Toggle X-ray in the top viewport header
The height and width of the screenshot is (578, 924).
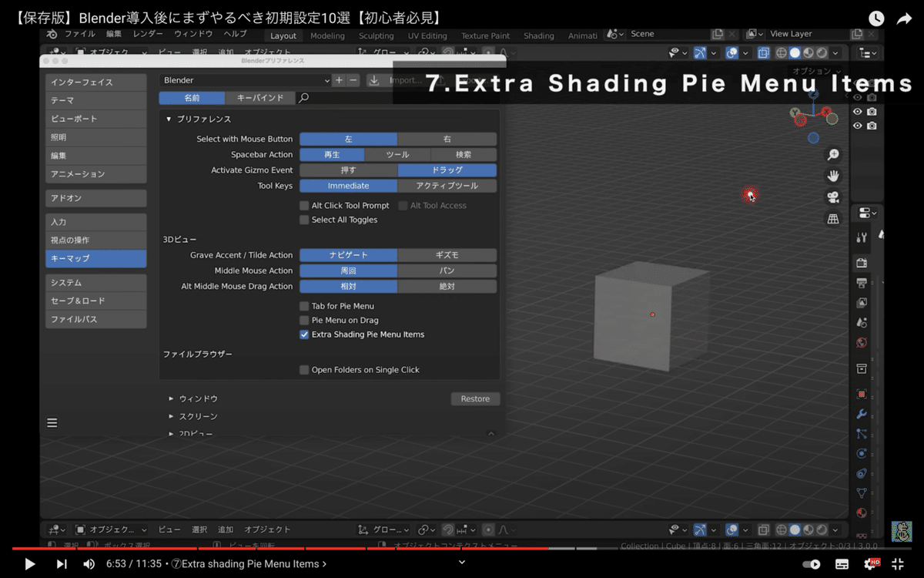coord(763,53)
